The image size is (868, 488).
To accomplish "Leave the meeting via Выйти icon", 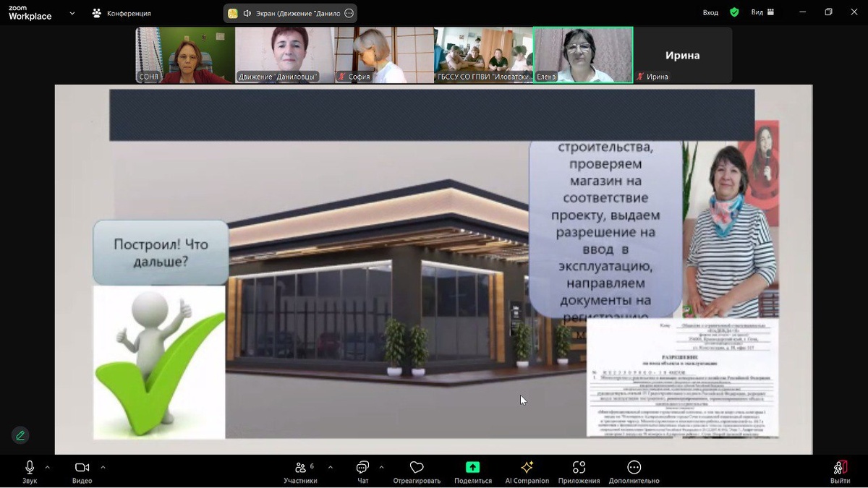I will pos(840,467).
